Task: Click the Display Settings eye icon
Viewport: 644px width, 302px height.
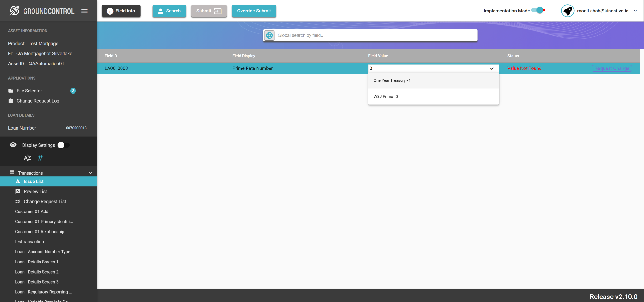Action: click(13, 145)
